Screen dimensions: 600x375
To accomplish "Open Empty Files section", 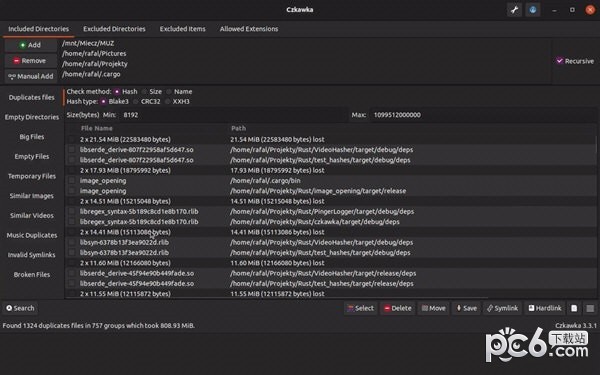I will pos(32,157).
